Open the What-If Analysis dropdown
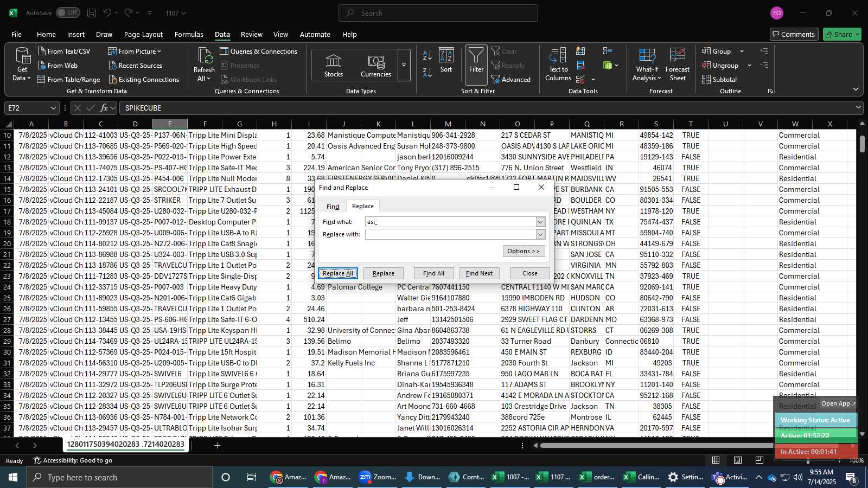This screenshot has width=868, height=488. [647, 65]
